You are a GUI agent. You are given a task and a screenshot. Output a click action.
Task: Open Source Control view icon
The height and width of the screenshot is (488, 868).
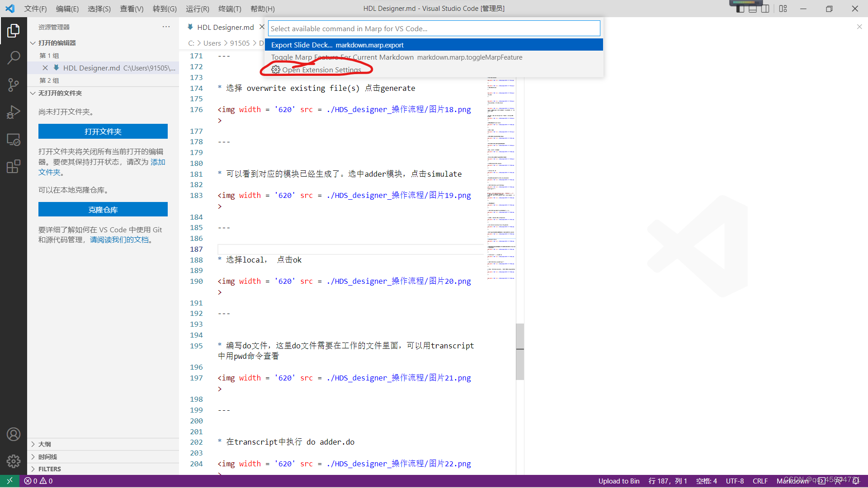14,85
